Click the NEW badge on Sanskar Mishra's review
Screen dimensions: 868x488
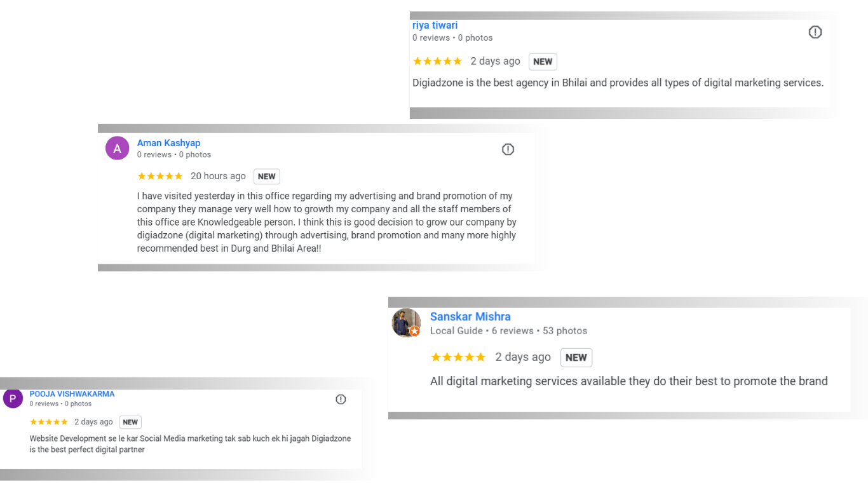point(576,357)
